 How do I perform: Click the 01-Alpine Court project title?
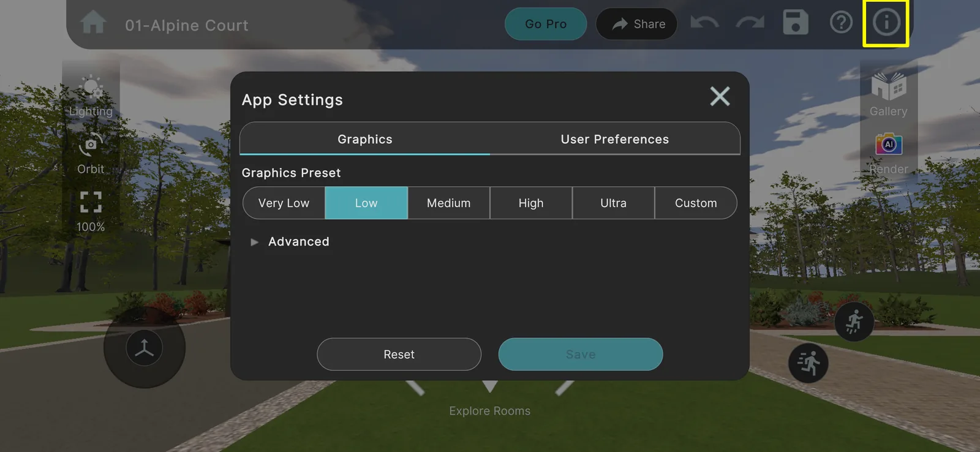[187, 25]
